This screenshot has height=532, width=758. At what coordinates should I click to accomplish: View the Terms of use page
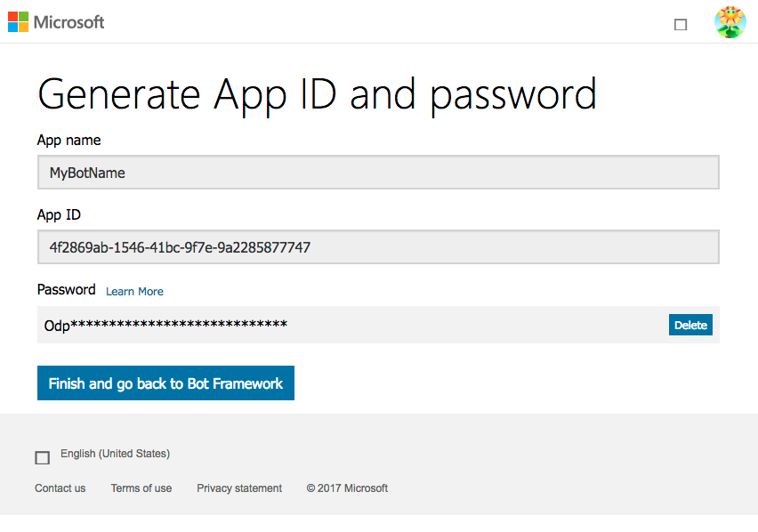tap(141, 488)
